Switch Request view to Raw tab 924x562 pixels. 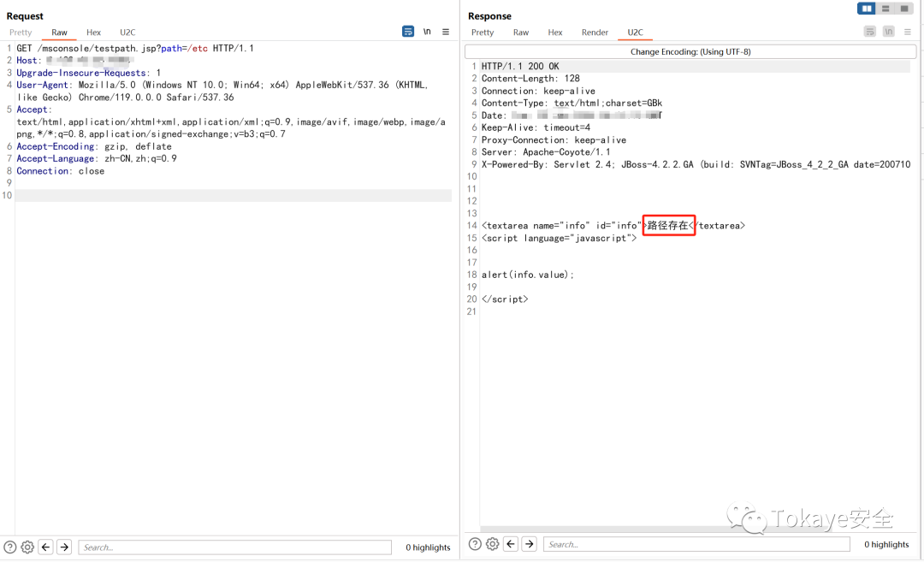pos(60,33)
